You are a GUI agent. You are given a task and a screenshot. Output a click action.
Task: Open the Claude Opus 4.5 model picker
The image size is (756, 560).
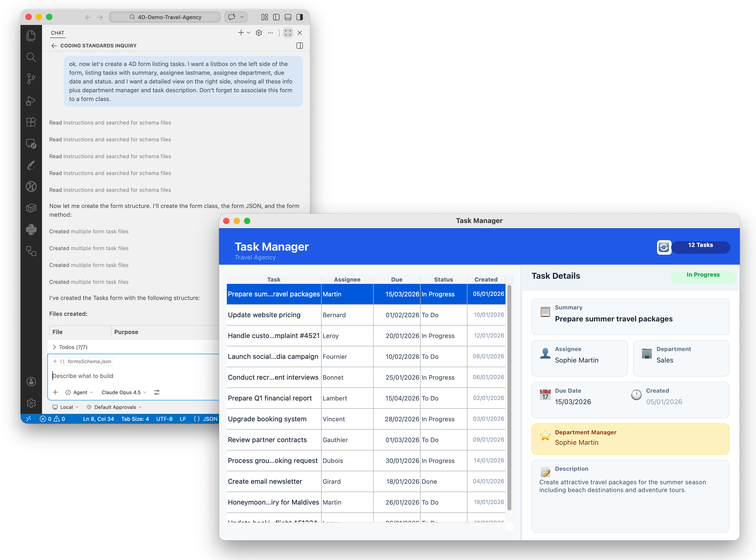[x=124, y=392]
